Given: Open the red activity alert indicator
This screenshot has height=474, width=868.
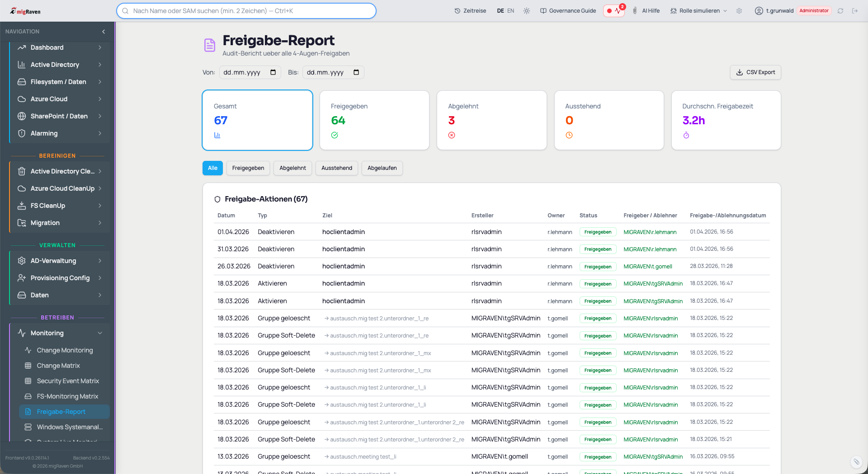Looking at the screenshot, I should click(614, 11).
